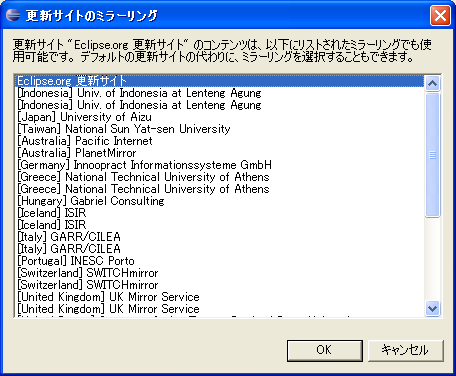Click the mirror list scroll up arrow

(x=433, y=83)
